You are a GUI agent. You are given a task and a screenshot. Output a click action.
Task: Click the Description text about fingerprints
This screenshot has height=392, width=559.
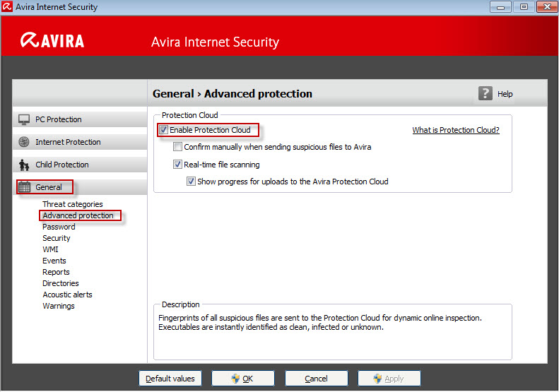(x=320, y=323)
